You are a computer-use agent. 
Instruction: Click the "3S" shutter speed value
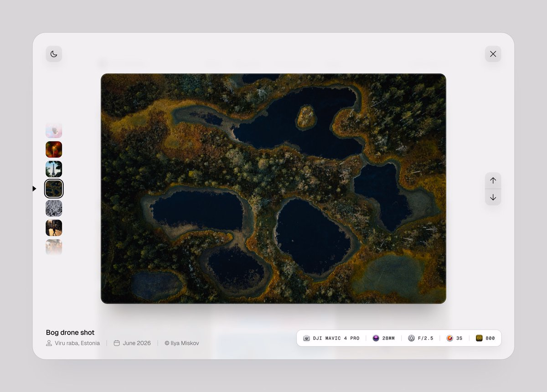click(459, 338)
